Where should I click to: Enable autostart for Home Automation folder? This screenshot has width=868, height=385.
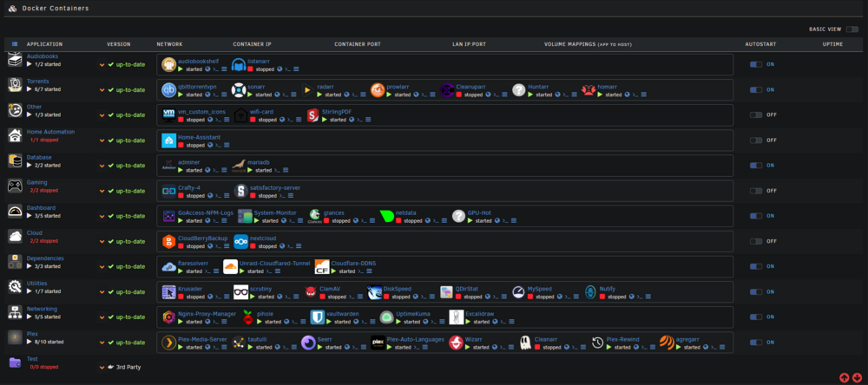pos(756,140)
